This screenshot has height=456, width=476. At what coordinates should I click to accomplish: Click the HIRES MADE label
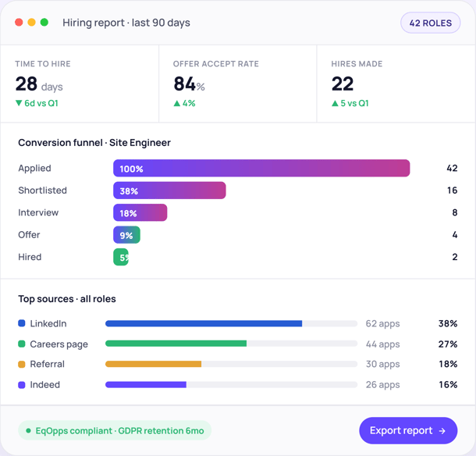tap(357, 64)
